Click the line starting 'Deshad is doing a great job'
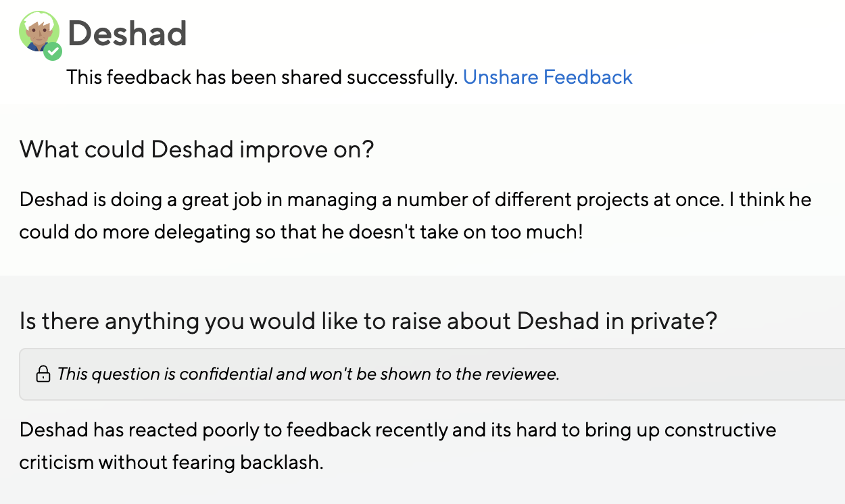Viewport: 845px width, 504px height. click(x=415, y=200)
